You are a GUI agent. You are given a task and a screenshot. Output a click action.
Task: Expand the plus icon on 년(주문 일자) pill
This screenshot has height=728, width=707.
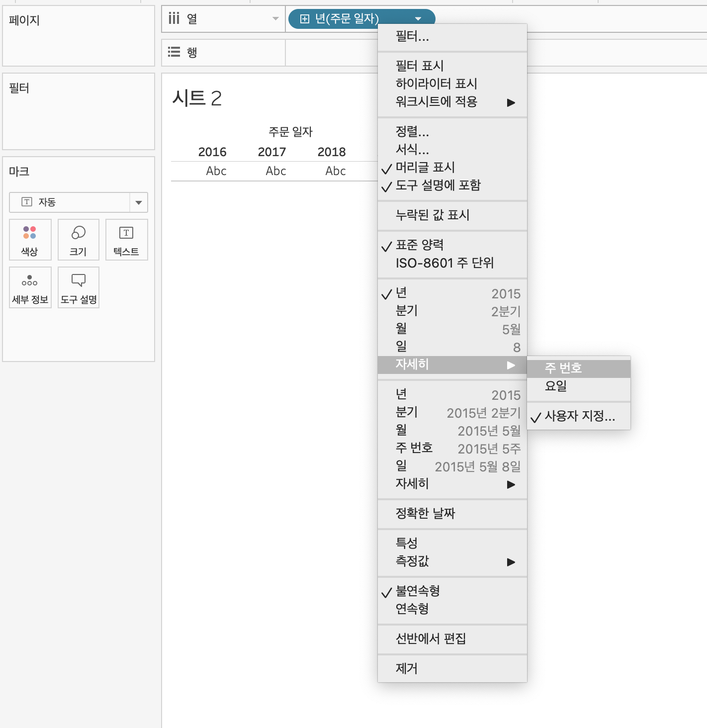coord(305,19)
